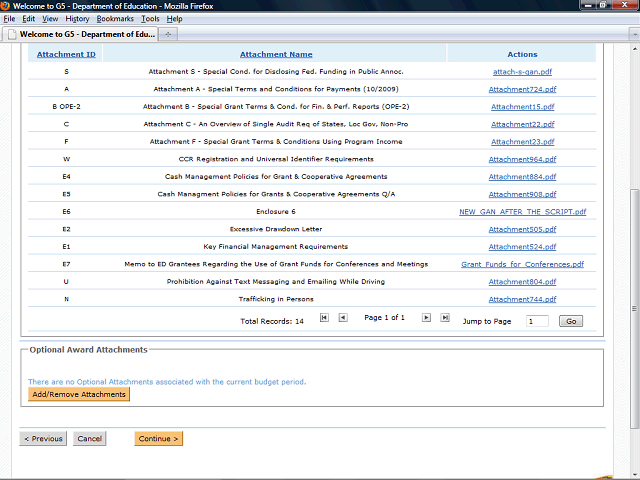
Task: Click the previous page arrow icon
Action: point(343,318)
